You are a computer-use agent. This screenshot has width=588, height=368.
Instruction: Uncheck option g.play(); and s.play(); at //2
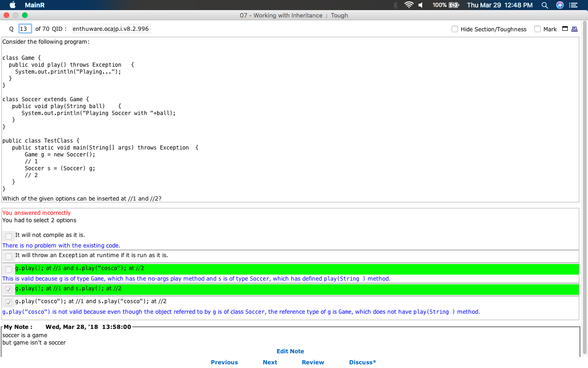click(x=9, y=290)
